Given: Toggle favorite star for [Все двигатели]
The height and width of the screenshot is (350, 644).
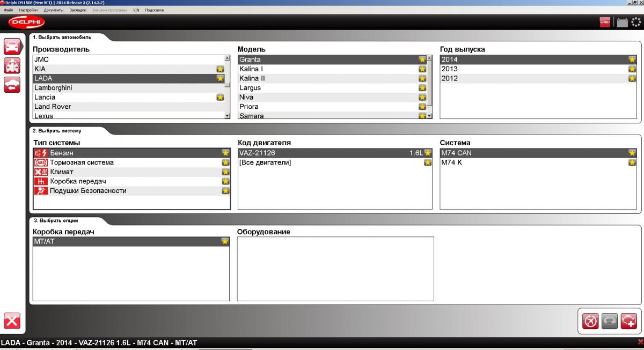Looking at the screenshot, I should (428, 162).
